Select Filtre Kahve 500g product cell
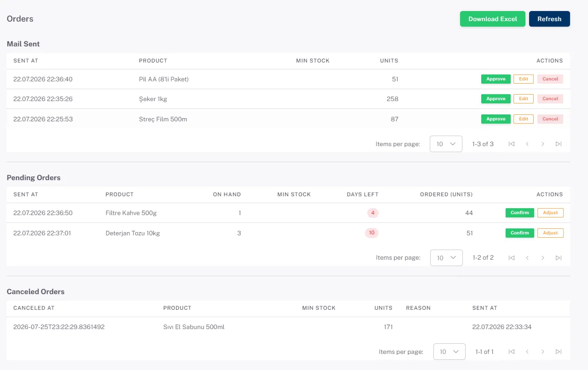This screenshot has height=370, width=588. click(131, 213)
